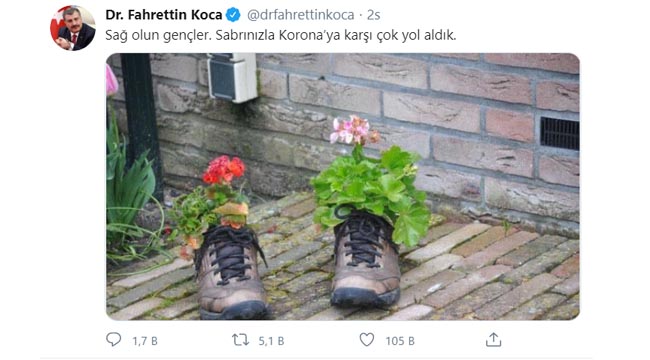650x360 pixels.
Task: Click the blue verified badge
Action: pos(233,15)
